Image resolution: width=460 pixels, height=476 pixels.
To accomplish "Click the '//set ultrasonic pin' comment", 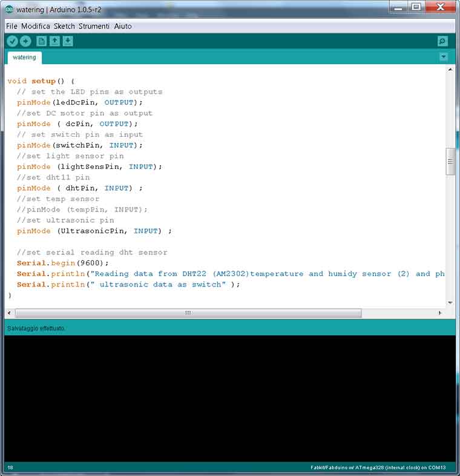I will click(x=65, y=220).
